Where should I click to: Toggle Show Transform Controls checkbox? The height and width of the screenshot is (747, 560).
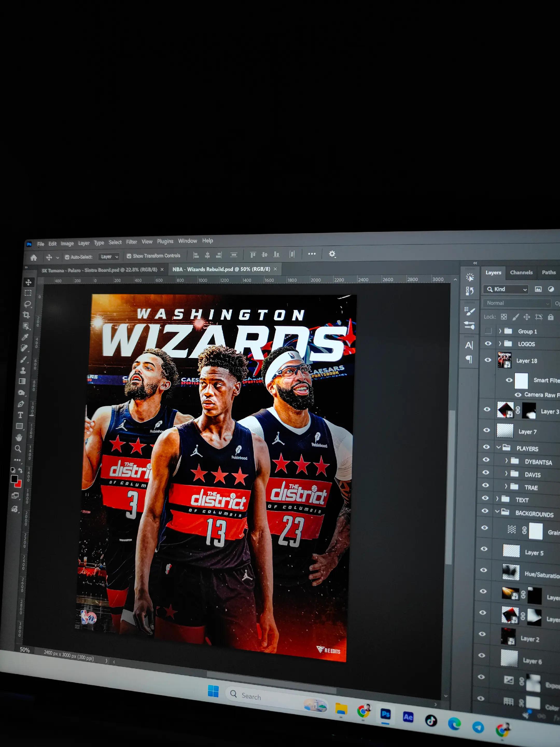click(129, 256)
